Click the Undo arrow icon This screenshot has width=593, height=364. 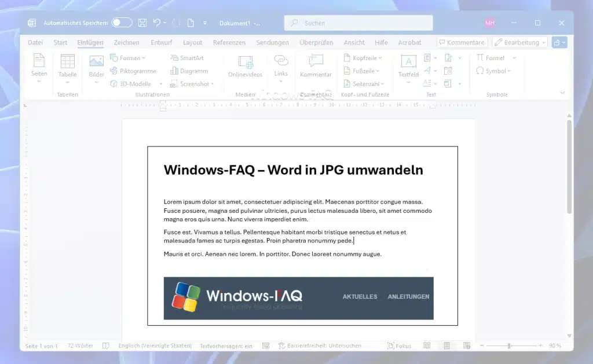[156, 23]
